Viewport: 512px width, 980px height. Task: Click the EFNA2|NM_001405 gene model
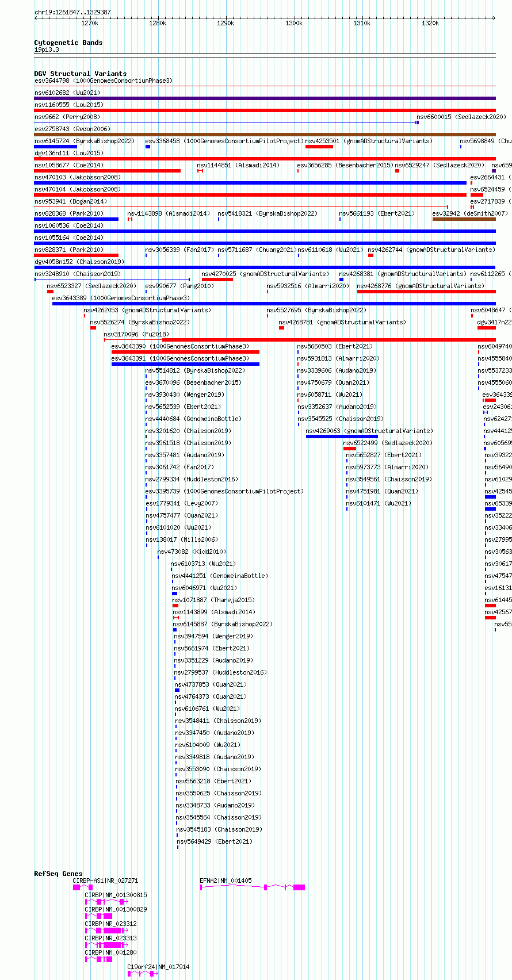pos(253,887)
